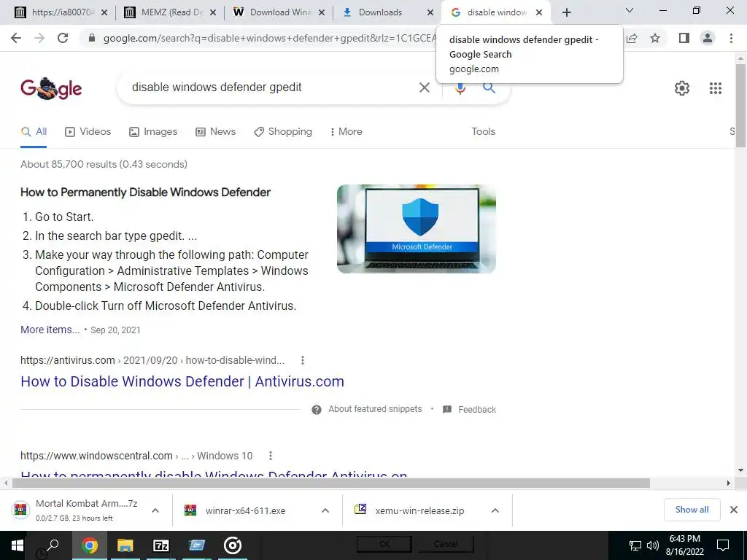Open xemu-win-release.zip download
The height and width of the screenshot is (560, 747).
click(419, 510)
